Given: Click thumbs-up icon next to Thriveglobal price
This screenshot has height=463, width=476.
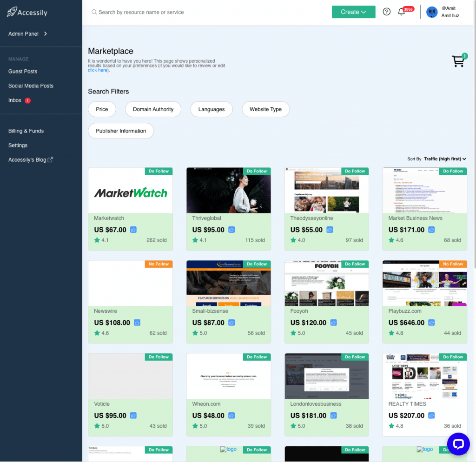Looking at the screenshot, I should 231,230.
